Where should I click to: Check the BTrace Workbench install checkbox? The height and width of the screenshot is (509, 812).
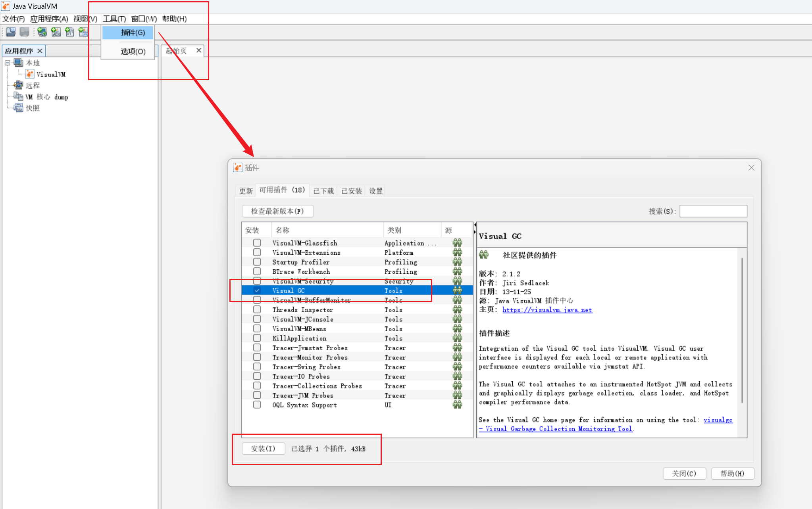[257, 271]
